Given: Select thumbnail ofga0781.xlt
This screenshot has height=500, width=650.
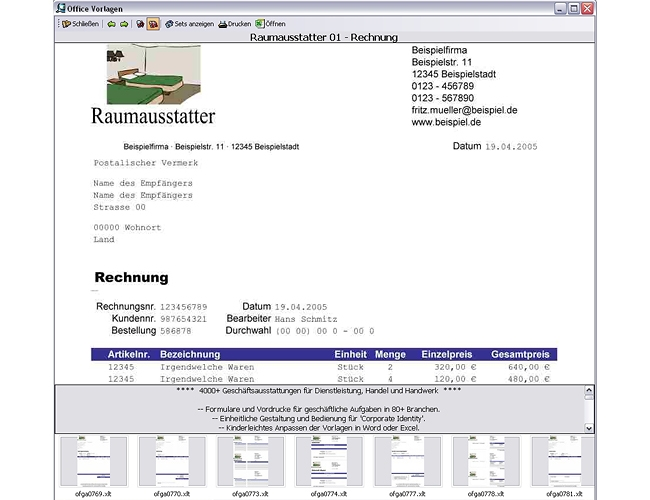Looking at the screenshot, I should 564,466.
